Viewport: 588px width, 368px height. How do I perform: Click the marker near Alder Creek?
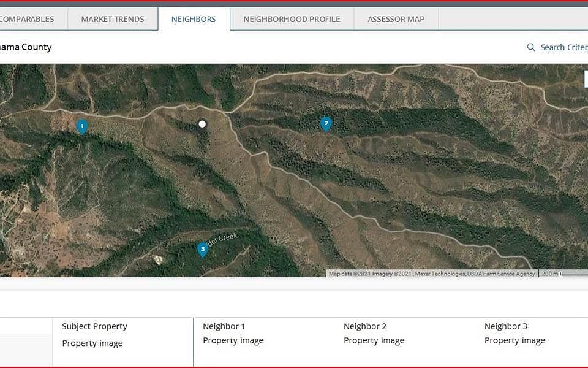click(x=202, y=249)
